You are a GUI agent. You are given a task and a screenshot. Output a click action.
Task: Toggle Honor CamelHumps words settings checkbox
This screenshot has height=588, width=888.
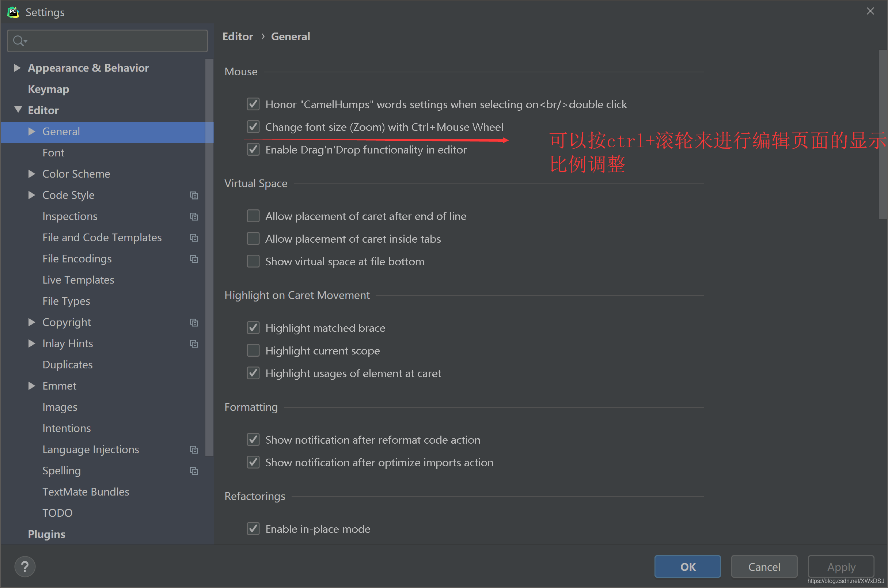[253, 105]
